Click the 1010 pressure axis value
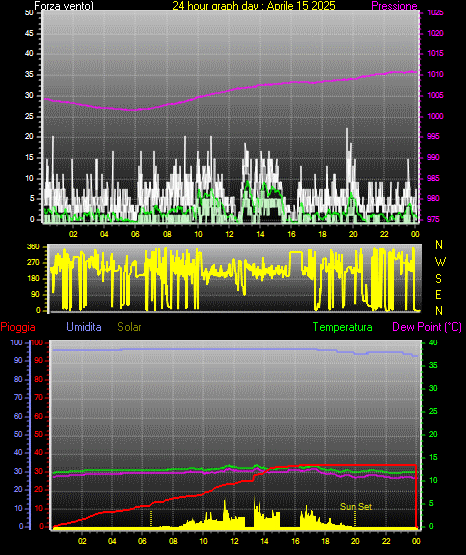This screenshot has height=555, width=466. pos(435,74)
